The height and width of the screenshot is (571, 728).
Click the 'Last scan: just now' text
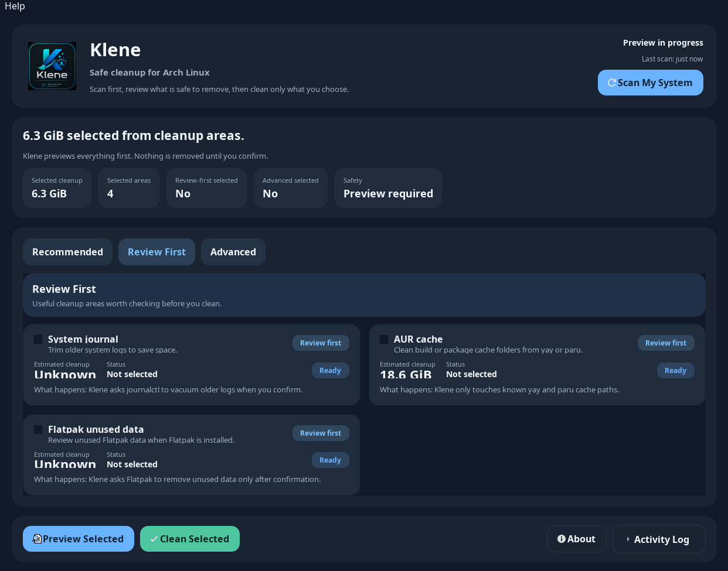tap(672, 59)
